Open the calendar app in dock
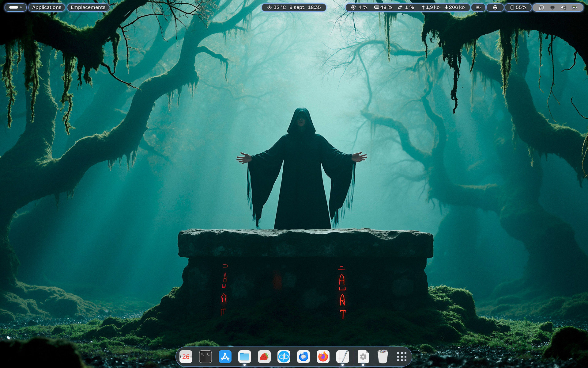The image size is (588, 368). 186,357
